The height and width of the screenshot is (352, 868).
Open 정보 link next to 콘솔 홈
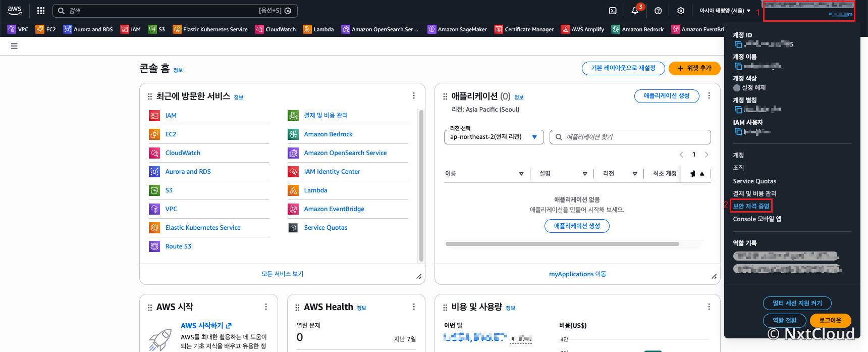click(178, 70)
